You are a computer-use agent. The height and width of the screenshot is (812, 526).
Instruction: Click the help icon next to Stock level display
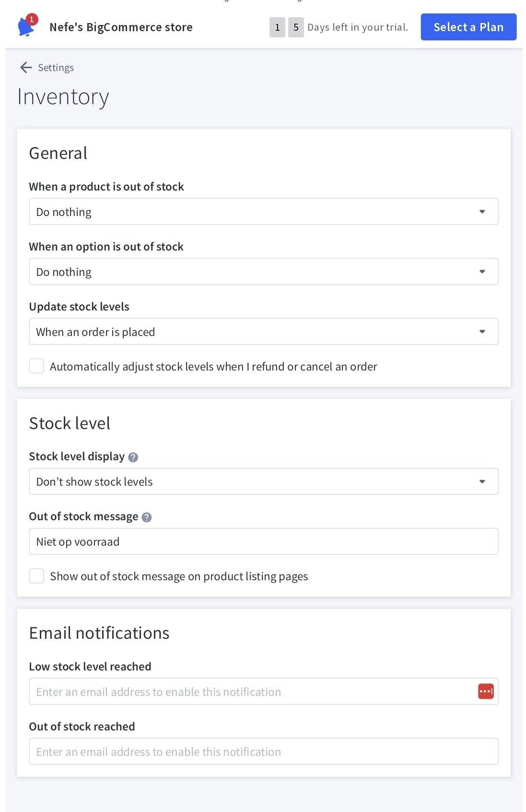(x=134, y=457)
